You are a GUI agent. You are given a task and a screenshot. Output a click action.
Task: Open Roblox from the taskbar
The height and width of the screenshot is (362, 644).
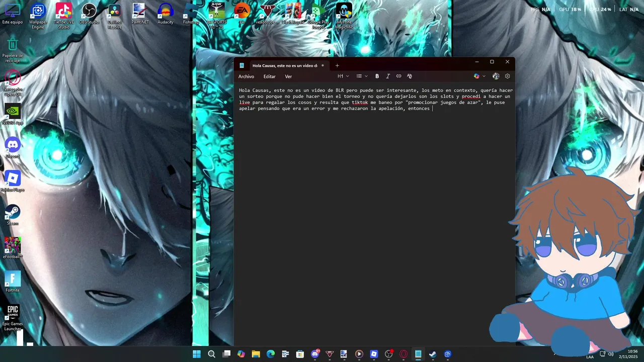(374, 354)
